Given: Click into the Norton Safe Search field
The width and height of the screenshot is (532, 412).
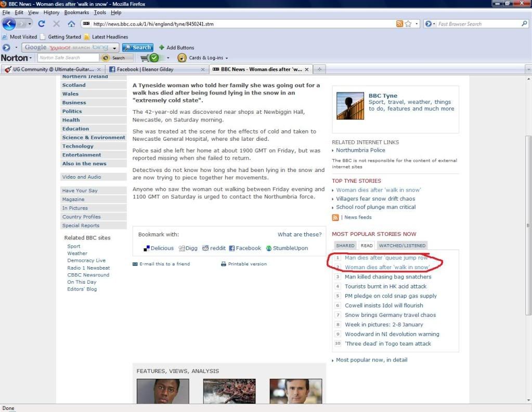Looking at the screenshot, I should 68,58.
